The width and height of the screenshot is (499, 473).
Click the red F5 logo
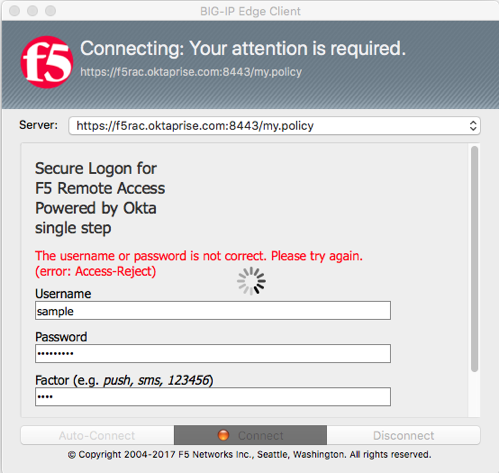point(47,62)
